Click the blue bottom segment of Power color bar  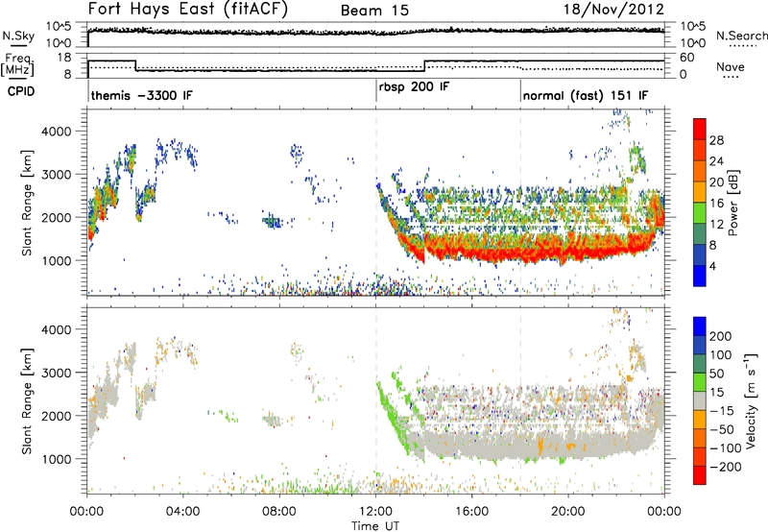point(700,276)
